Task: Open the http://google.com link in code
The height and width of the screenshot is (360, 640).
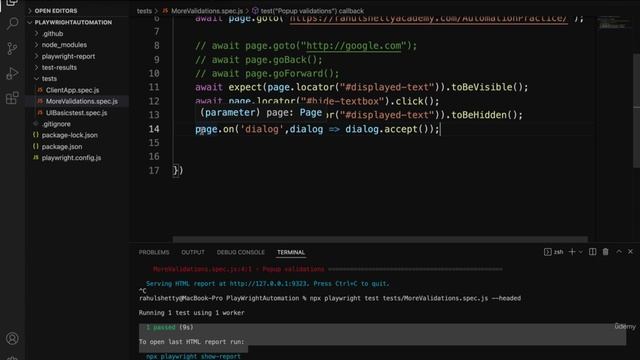Action: (353, 46)
